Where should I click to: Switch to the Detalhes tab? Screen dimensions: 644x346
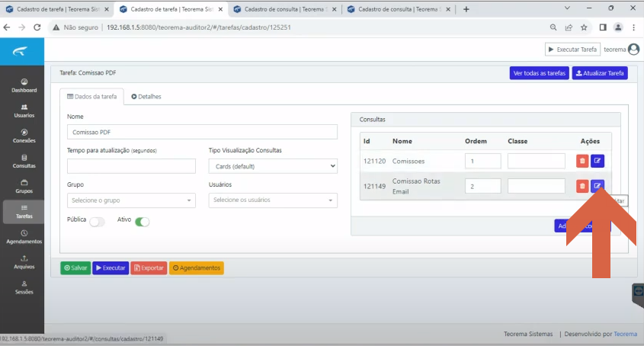pyautogui.click(x=146, y=97)
